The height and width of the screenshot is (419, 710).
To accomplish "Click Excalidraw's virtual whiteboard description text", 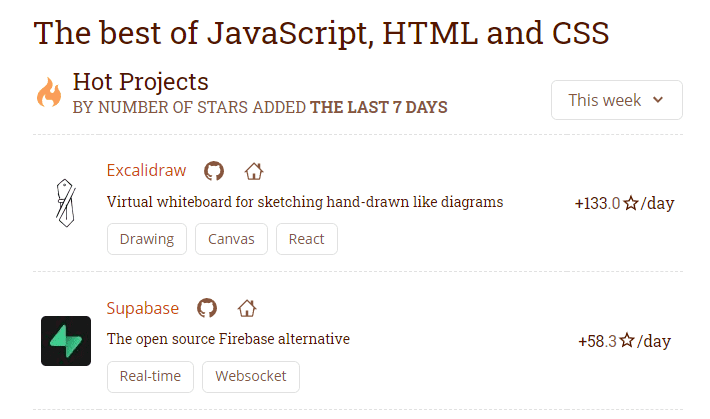I will [304, 202].
